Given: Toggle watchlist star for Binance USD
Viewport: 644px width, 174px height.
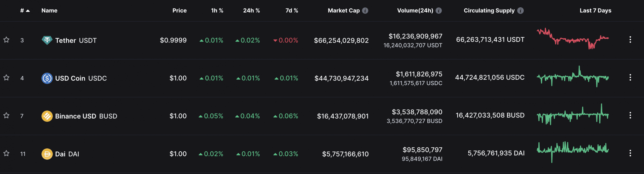Looking at the screenshot, I should coord(6,115).
